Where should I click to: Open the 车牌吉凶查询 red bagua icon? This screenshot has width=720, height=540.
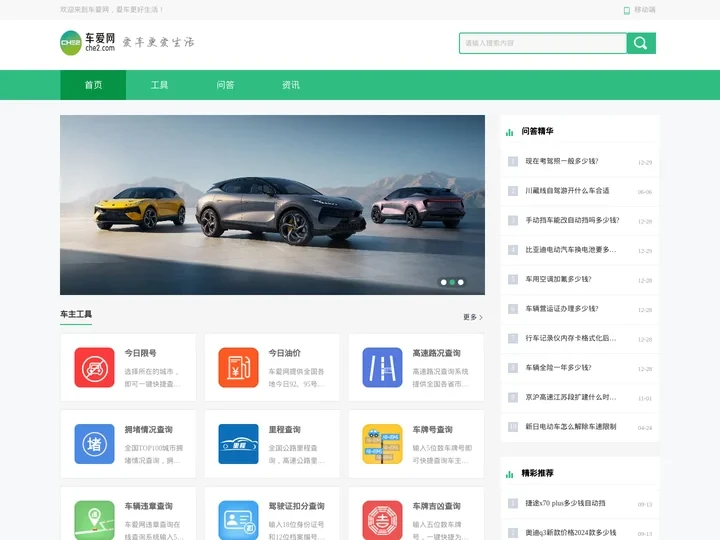(x=382, y=520)
